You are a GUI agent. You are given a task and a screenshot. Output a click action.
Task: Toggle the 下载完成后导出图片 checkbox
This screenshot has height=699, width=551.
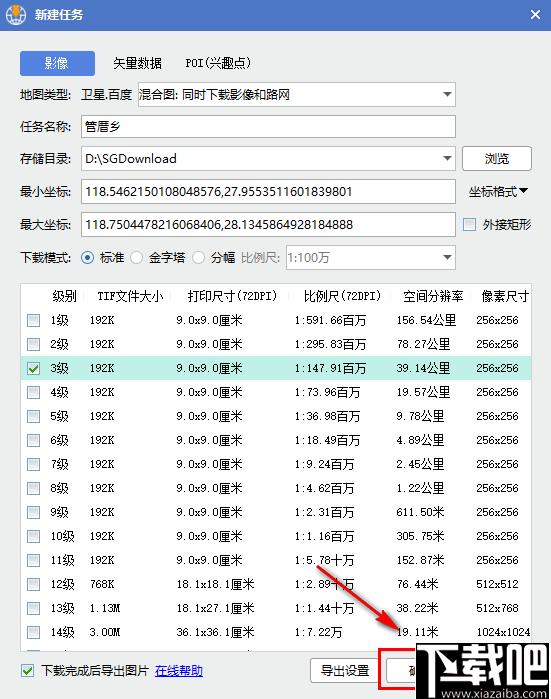point(28,670)
